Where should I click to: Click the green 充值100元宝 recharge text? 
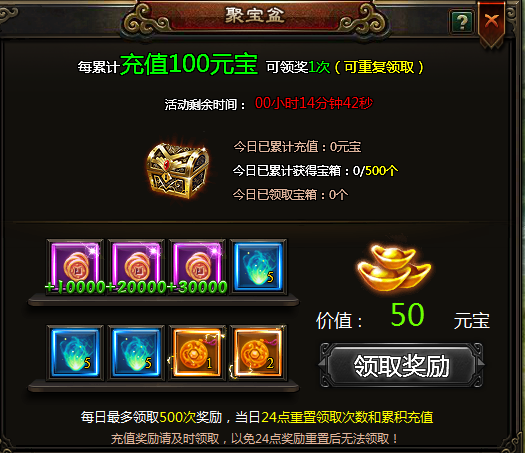(x=189, y=64)
